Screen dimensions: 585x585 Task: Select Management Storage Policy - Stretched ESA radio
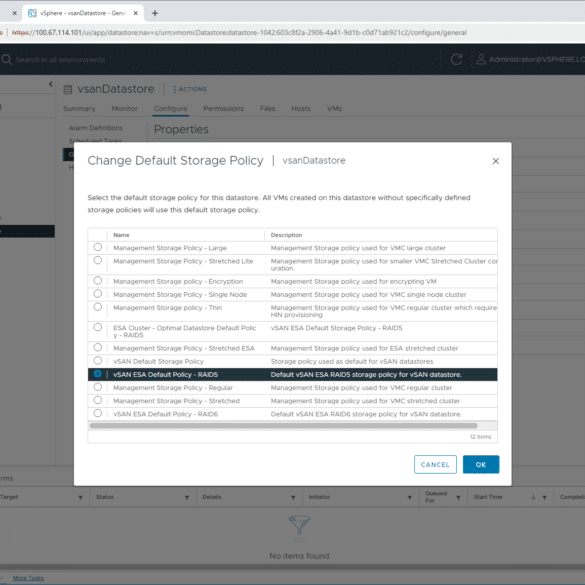point(98,347)
